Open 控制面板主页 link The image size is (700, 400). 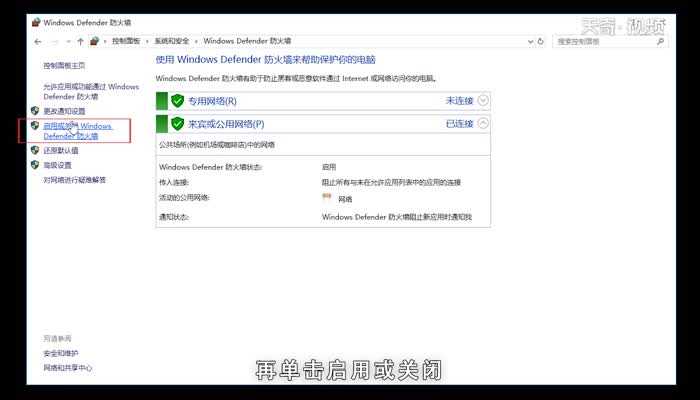[64, 66]
